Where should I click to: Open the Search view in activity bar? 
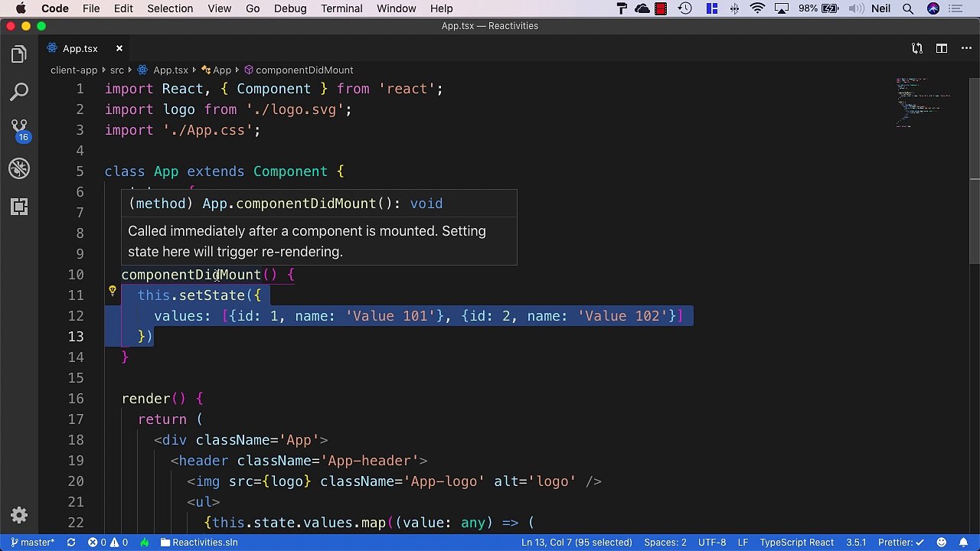click(19, 93)
